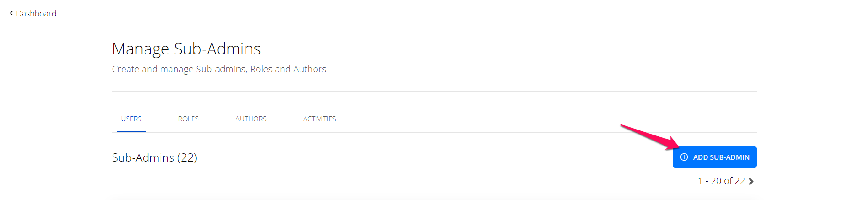Click the "1 - 20 of 22" pagination text
Screen dimensions: 868x200
[x=721, y=181]
